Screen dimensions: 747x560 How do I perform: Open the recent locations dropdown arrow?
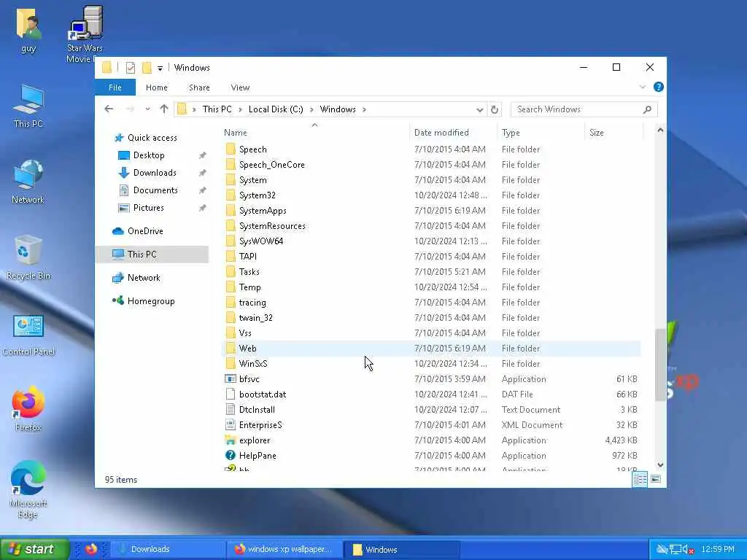[x=147, y=109]
